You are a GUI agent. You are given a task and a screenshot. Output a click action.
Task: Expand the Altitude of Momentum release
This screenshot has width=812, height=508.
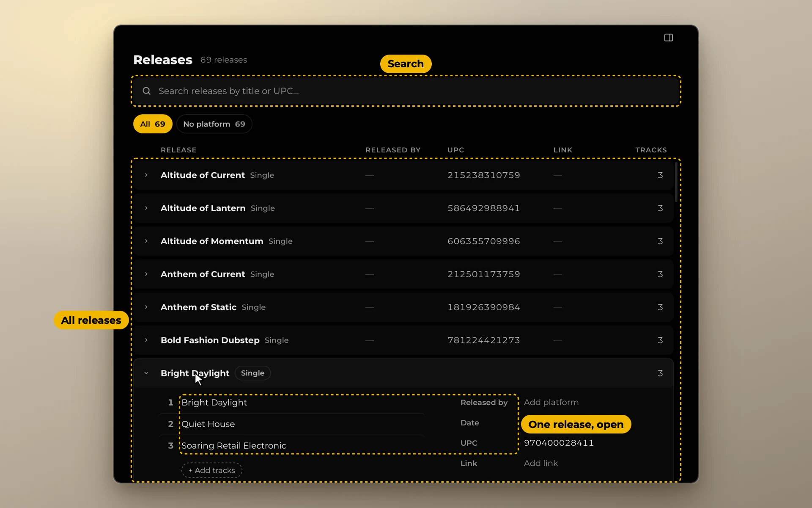146,241
